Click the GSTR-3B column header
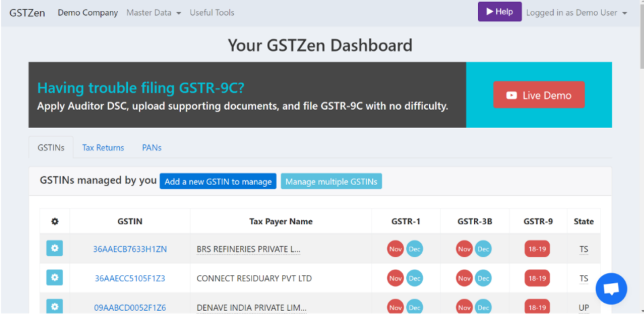 [x=475, y=222]
